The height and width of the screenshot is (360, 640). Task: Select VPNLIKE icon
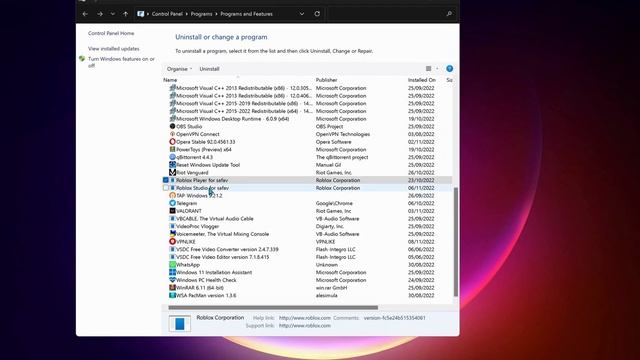172,242
